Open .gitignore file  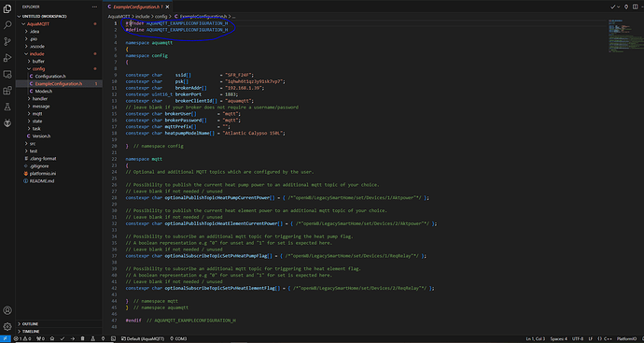click(x=59, y=165)
